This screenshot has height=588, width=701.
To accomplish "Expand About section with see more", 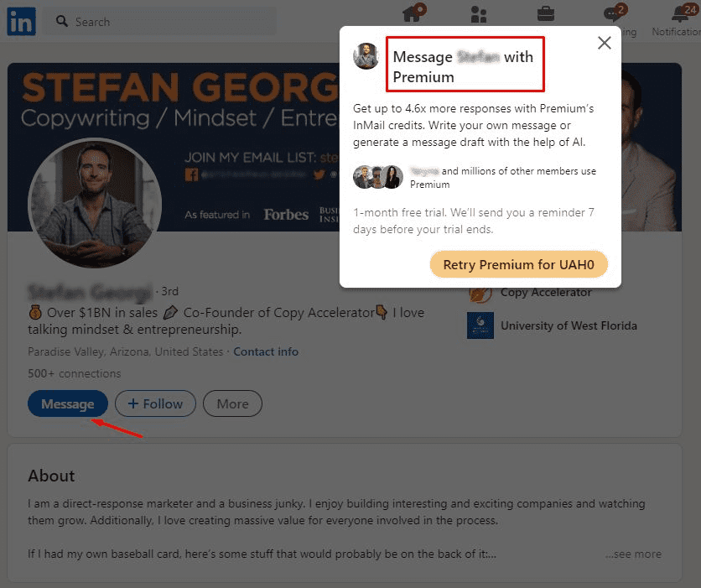I will (x=633, y=554).
